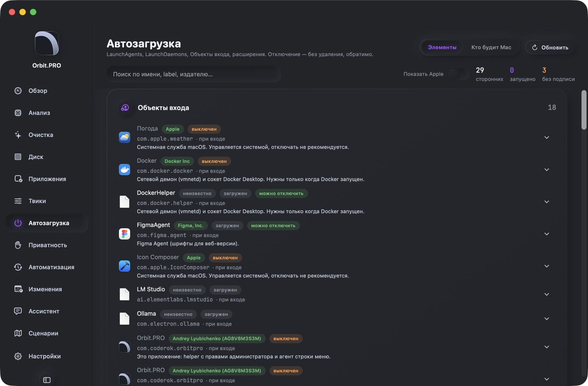
Task: Click the Объекты входа count 18
Action: [552, 107]
